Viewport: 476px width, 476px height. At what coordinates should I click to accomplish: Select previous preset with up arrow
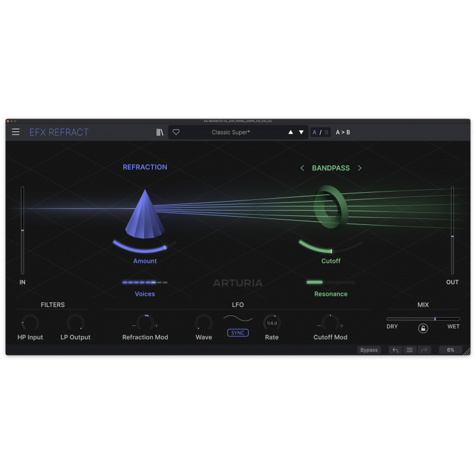point(290,132)
